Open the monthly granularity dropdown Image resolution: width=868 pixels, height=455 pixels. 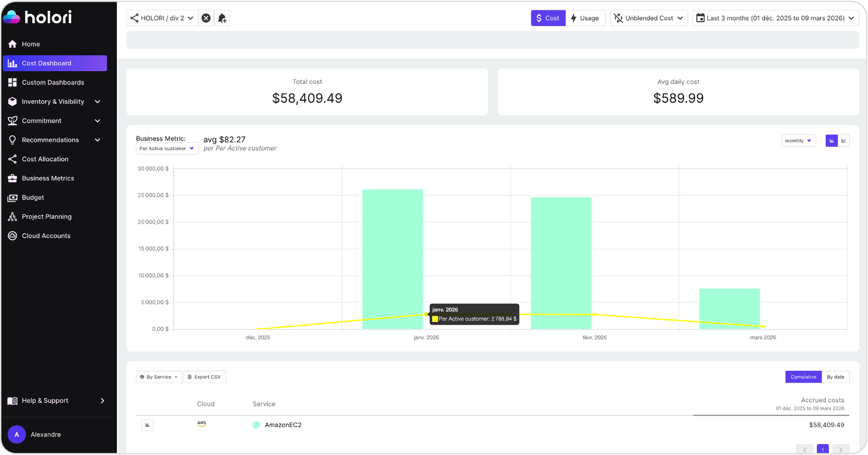[x=798, y=141]
